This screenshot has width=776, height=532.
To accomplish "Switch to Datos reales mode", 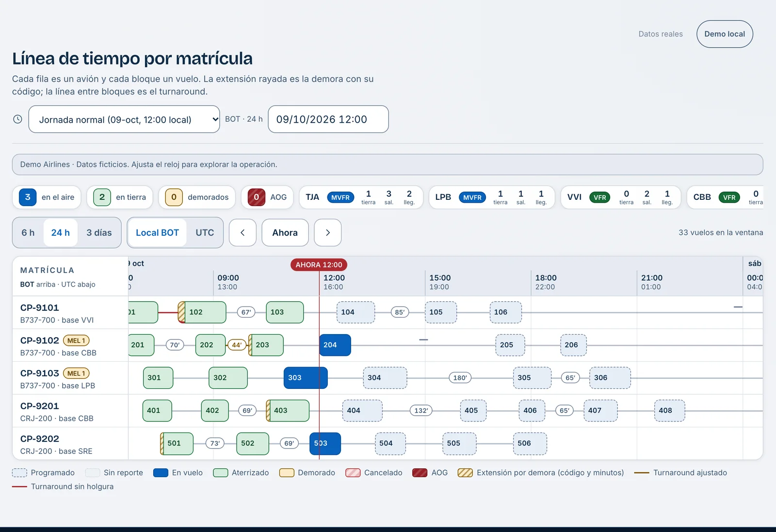I will (661, 34).
